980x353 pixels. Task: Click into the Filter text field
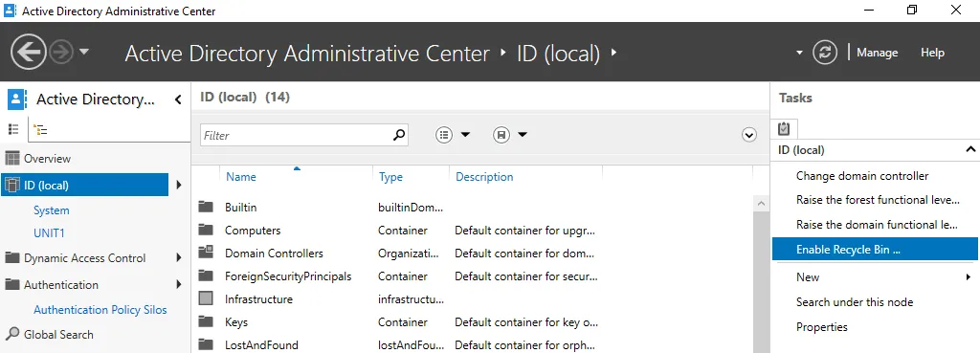[x=296, y=135]
